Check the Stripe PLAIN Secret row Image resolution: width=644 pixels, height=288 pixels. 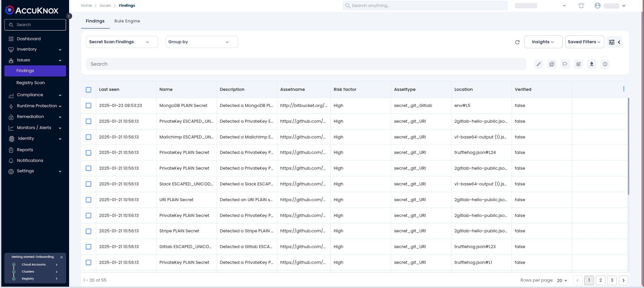[89, 231]
